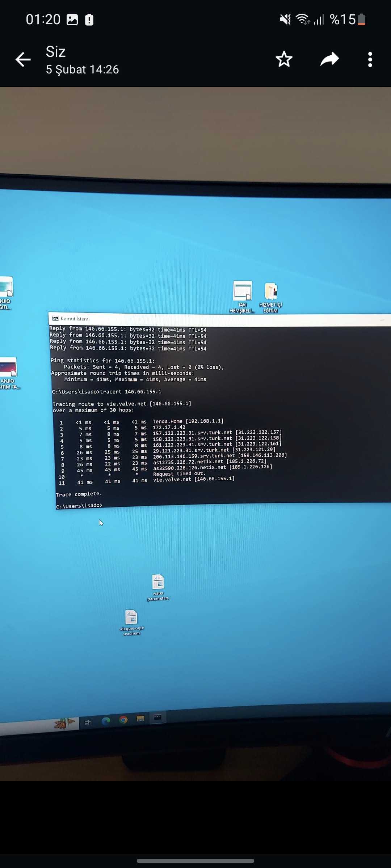Click the "Packets: Sent = 4" statistics line
The width and height of the screenshot is (391, 868).
click(x=144, y=367)
